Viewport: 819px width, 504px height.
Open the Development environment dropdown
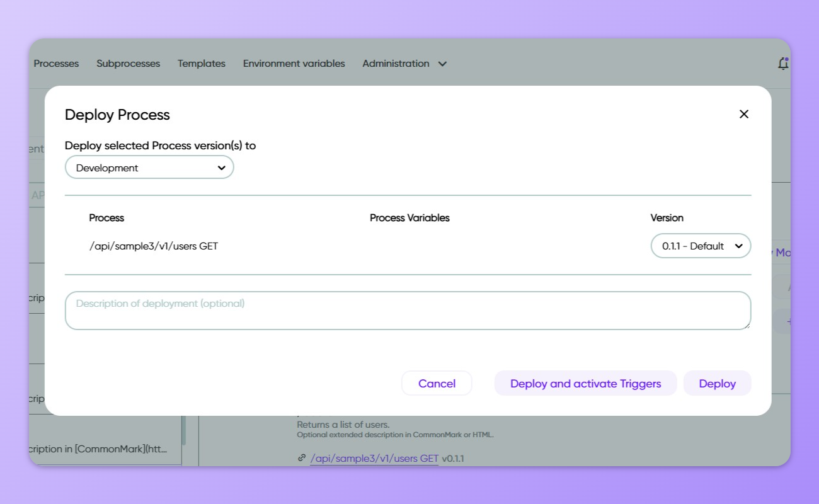[x=149, y=168]
